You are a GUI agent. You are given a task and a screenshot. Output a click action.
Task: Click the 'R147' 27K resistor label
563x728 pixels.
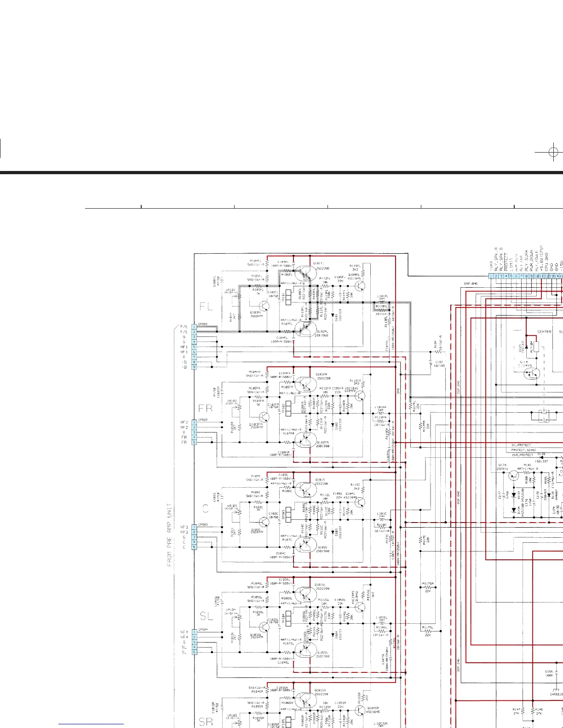point(517,710)
